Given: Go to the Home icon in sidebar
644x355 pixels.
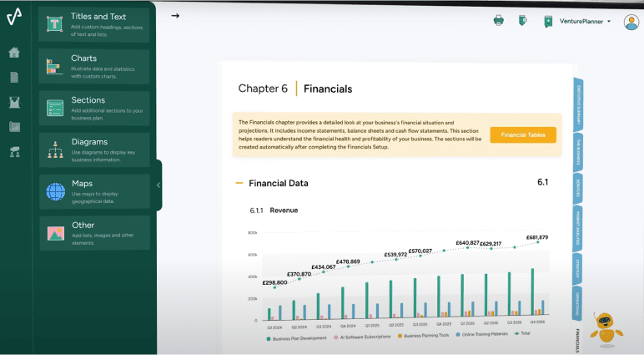Looking at the screenshot, I should pos(14,53).
